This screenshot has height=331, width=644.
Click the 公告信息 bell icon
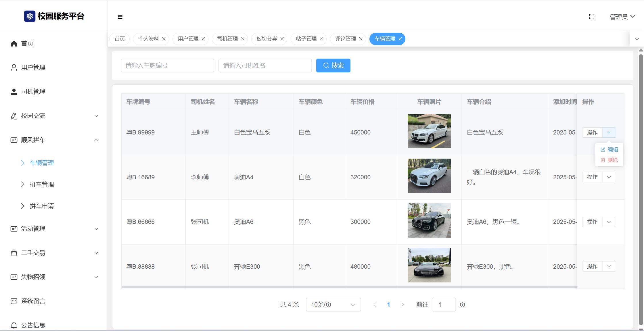14,325
